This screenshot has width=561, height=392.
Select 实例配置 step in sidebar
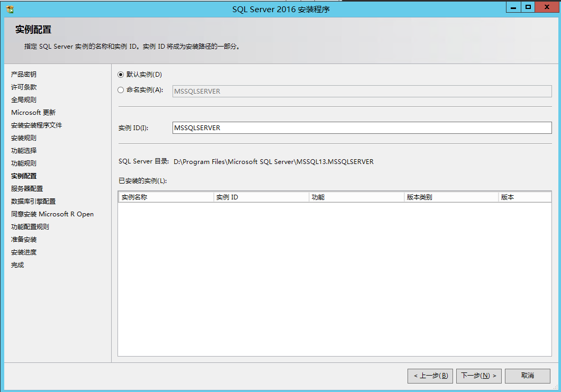coord(24,176)
